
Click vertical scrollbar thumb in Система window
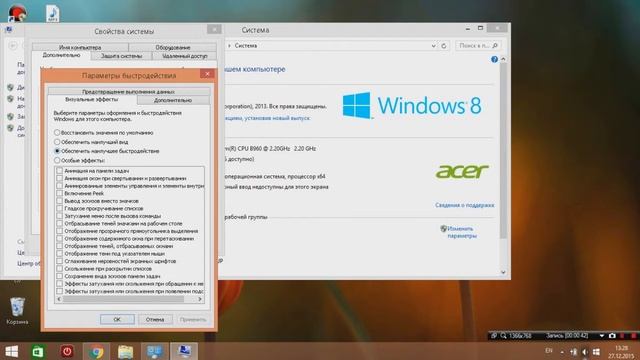[503, 151]
